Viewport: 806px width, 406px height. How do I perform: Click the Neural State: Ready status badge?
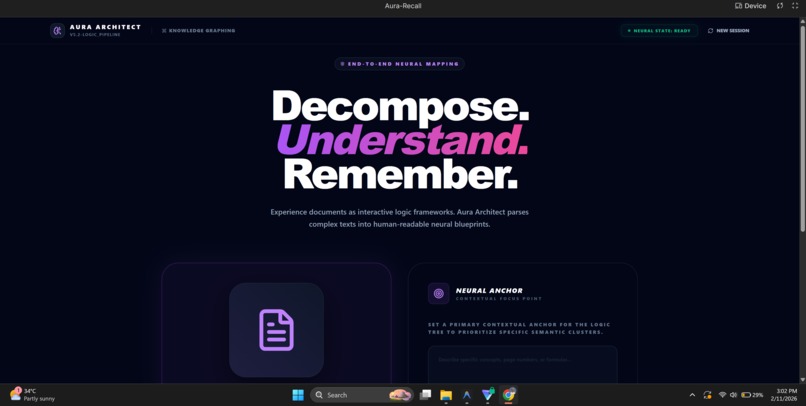pyautogui.click(x=659, y=31)
